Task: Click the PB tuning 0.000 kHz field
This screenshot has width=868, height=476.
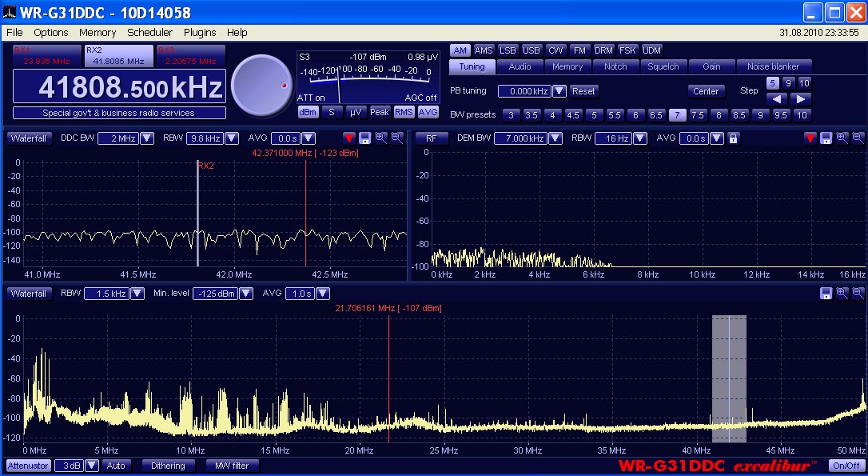Action: [524, 91]
